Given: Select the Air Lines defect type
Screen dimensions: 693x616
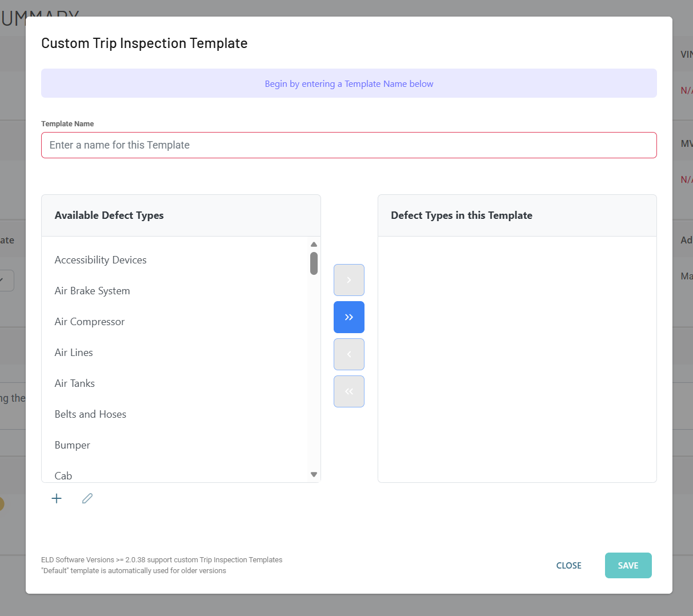Looking at the screenshot, I should click(74, 352).
